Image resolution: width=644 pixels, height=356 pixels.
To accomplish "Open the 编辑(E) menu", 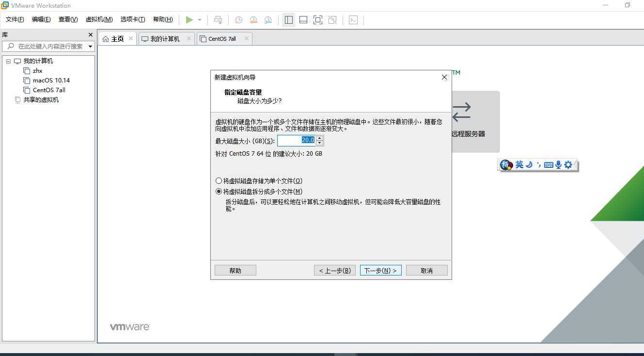I will coord(41,19).
